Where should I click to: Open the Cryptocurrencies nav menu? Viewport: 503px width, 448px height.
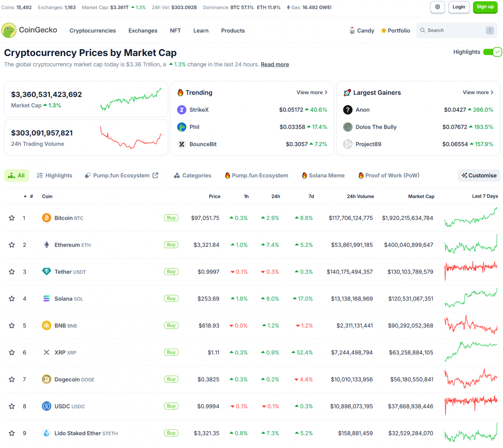click(93, 31)
